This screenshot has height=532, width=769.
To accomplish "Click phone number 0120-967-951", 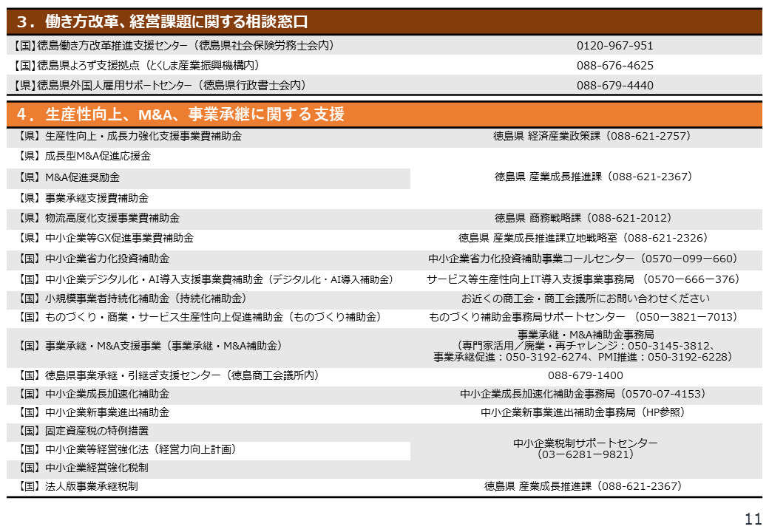I will click(x=615, y=46).
